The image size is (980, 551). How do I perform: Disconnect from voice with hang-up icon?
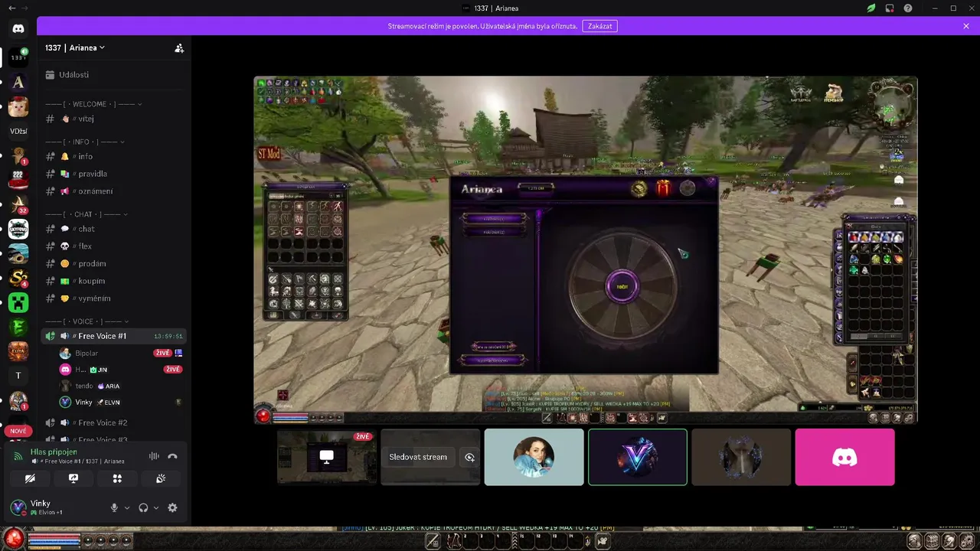[x=173, y=456]
